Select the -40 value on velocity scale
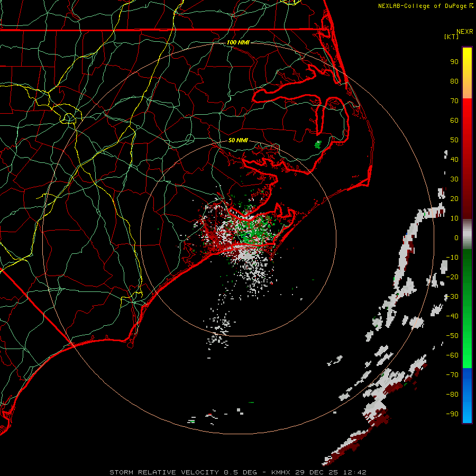The width and height of the screenshot is (476, 476). click(452, 316)
